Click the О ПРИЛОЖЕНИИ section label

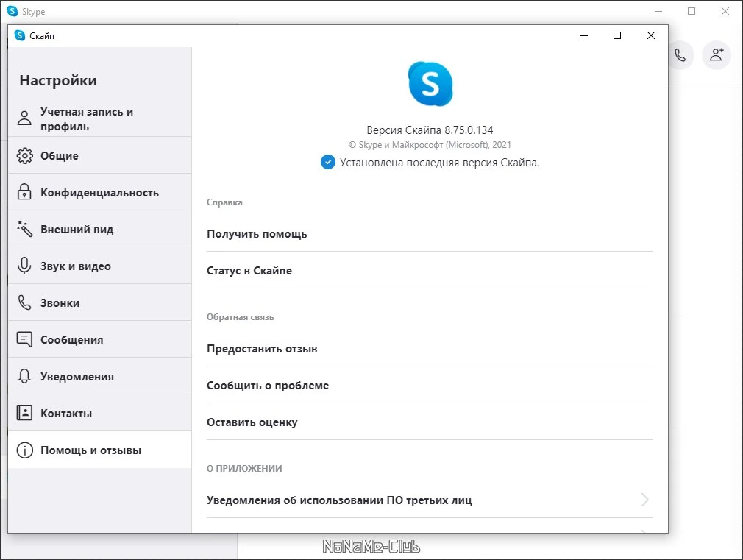(244, 469)
